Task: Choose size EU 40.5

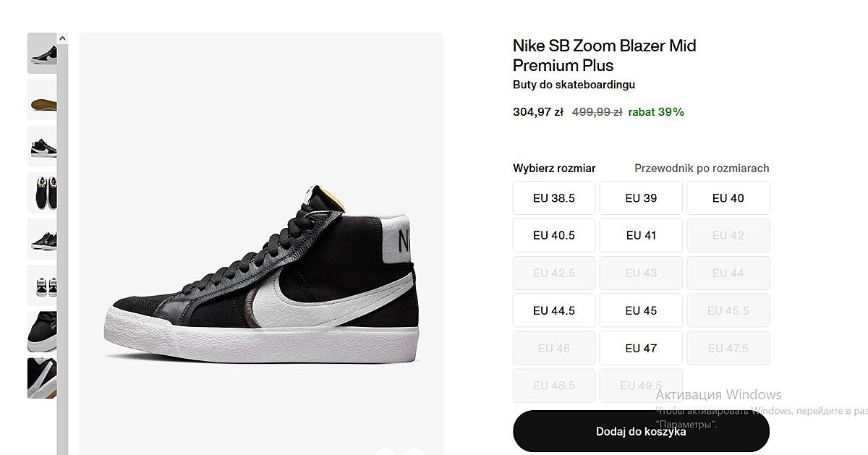Action: point(554,235)
